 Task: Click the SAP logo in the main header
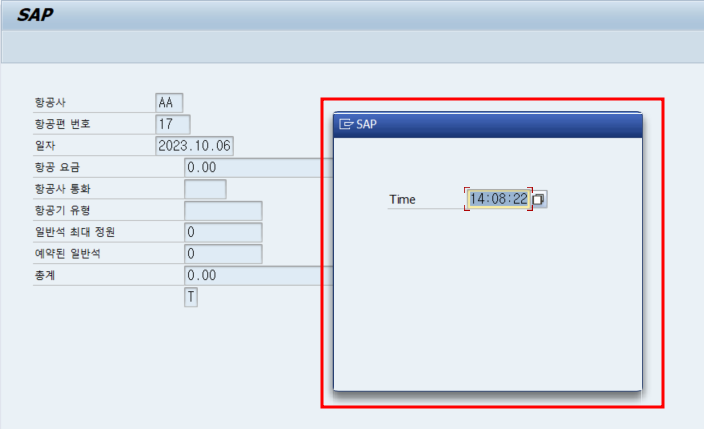tap(35, 15)
